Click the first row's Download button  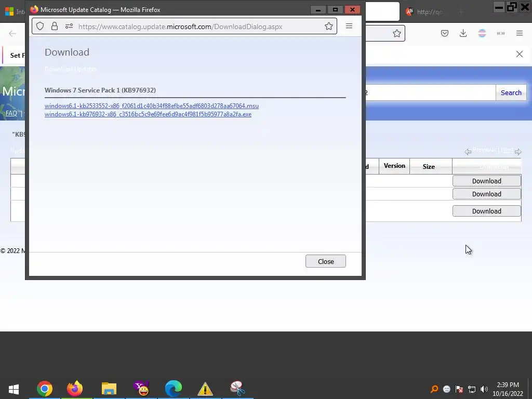486,181
